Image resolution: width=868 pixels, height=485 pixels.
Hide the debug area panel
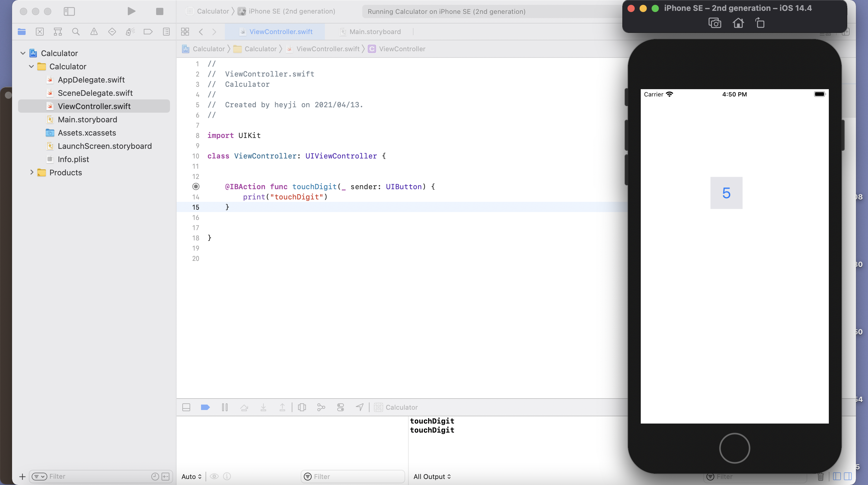[186, 407]
